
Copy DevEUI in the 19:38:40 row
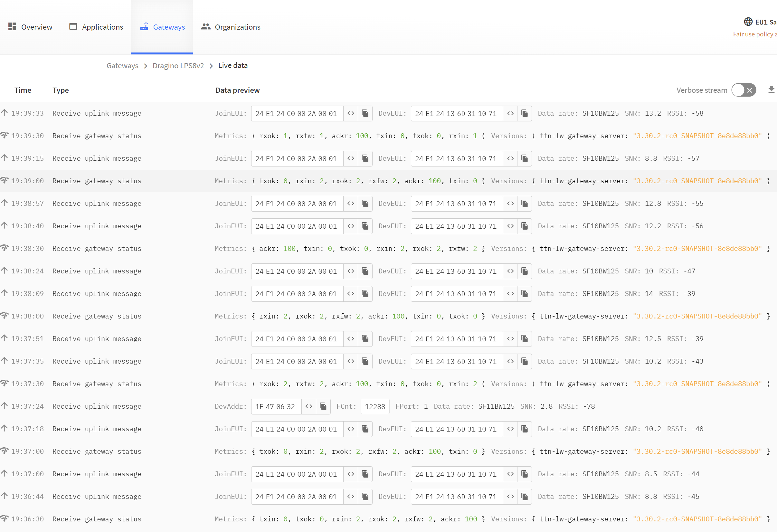[525, 226]
